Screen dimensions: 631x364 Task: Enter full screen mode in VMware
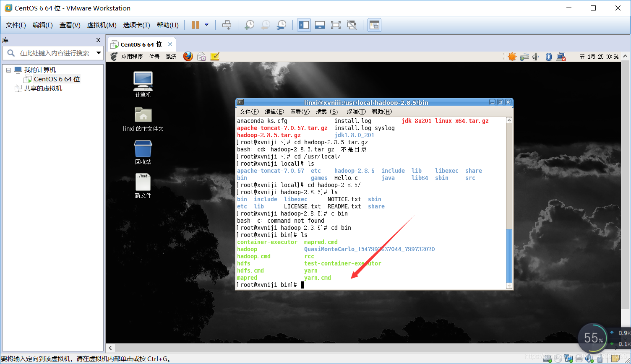[336, 25]
